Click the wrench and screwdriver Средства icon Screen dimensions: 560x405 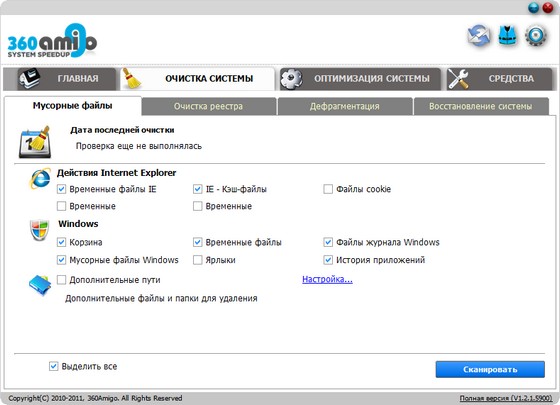(458, 79)
